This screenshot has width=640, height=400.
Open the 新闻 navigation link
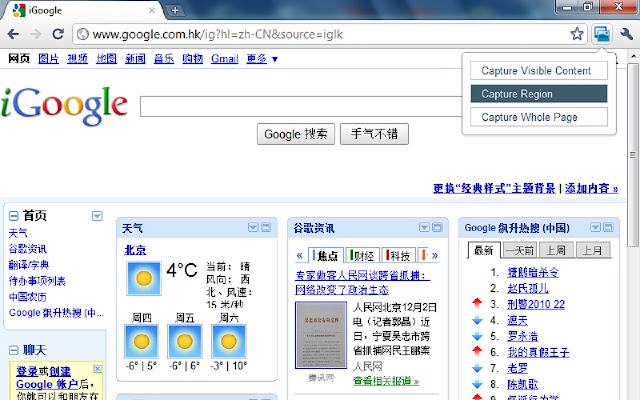pyautogui.click(x=135, y=59)
